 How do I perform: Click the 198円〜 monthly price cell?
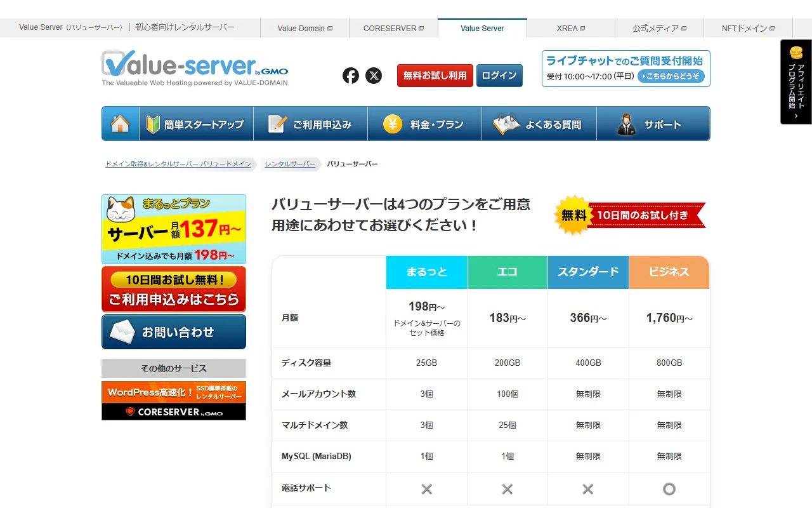[x=426, y=318]
